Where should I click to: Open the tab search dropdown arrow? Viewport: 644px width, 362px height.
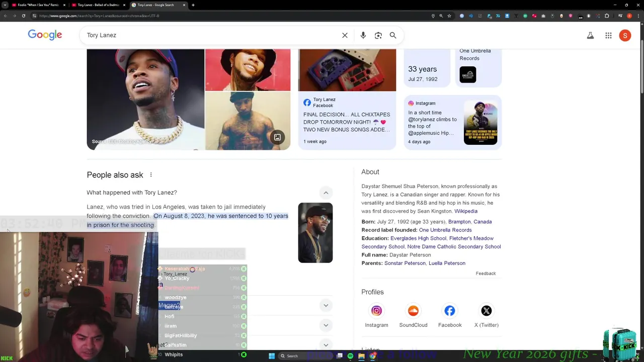(5, 5)
